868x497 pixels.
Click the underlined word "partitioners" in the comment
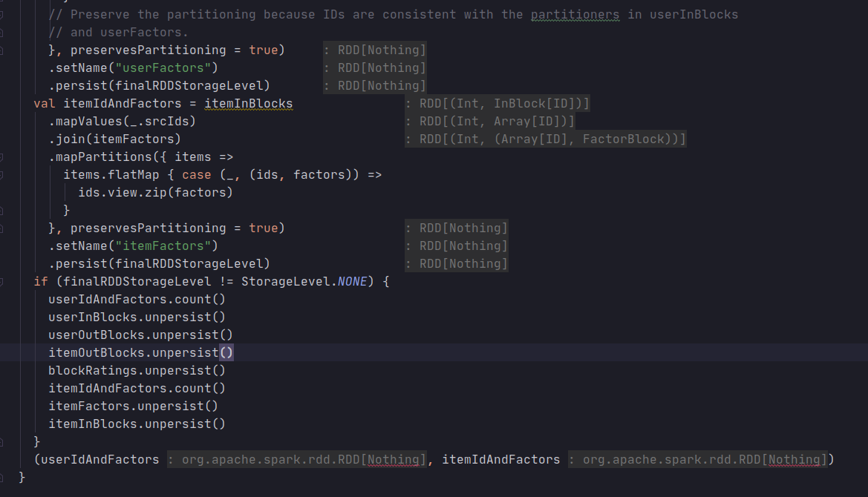(x=575, y=14)
